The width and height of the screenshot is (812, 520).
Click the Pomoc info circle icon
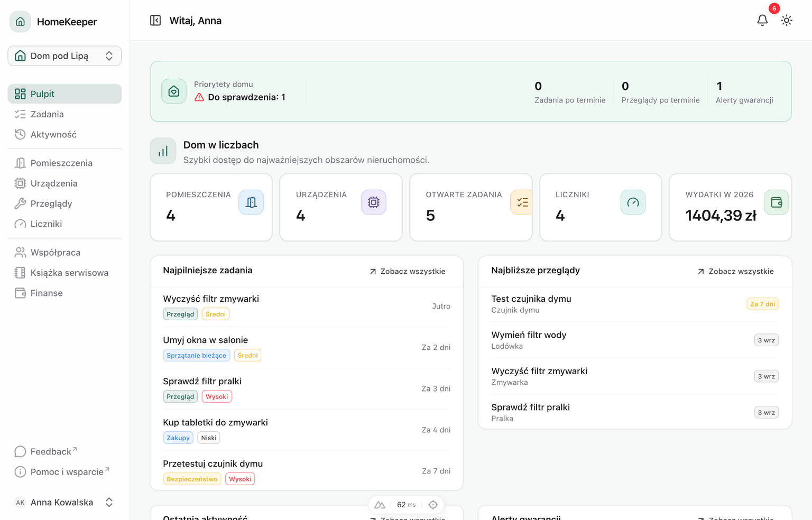click(20, 472)
